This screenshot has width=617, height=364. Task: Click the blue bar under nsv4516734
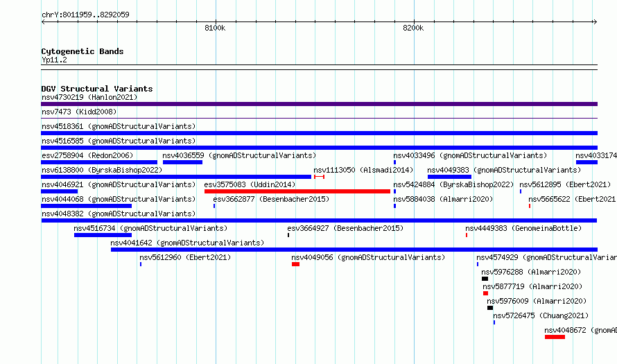103,235
